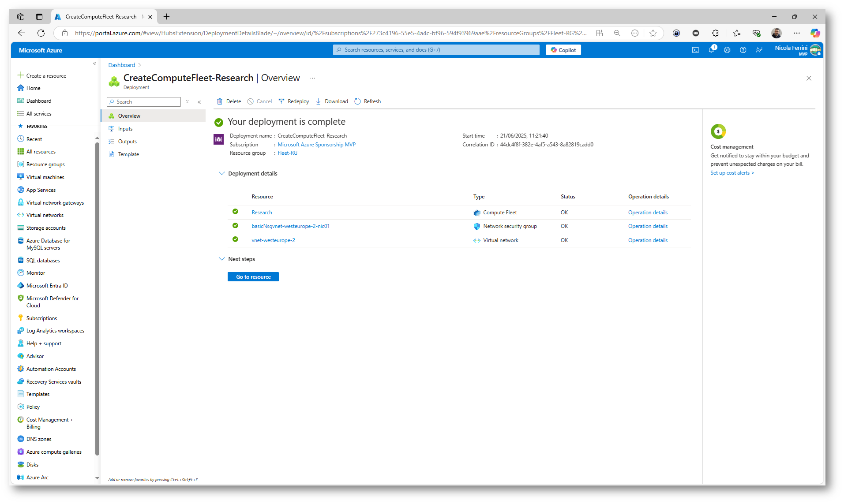
Task: Close the deployment blade with X
Action: (809, 78)
